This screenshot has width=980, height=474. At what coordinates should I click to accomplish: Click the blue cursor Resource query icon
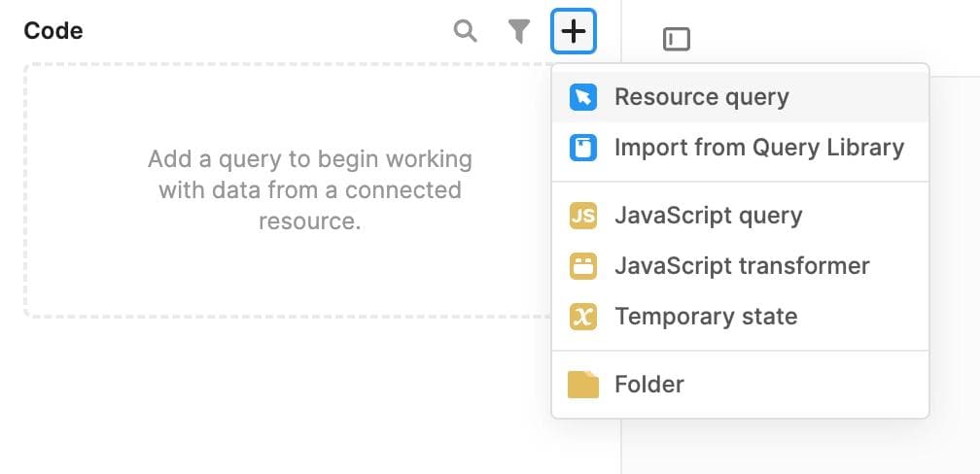[582, 97]
